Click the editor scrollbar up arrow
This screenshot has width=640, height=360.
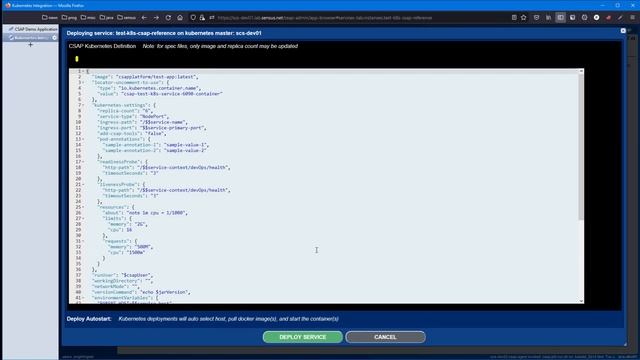tap(581, 71)
